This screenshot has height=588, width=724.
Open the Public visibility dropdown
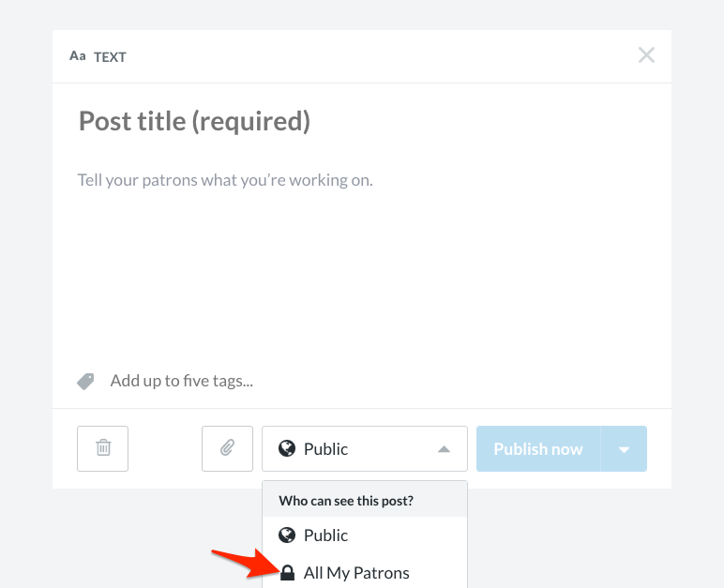coord(364,449)
